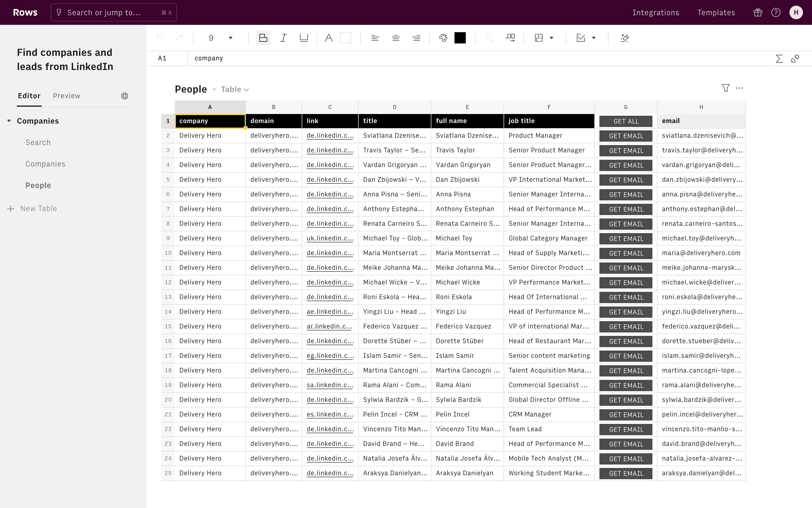Click the formula sigma icon
The image size is (812, 508).
coord(779,59)
